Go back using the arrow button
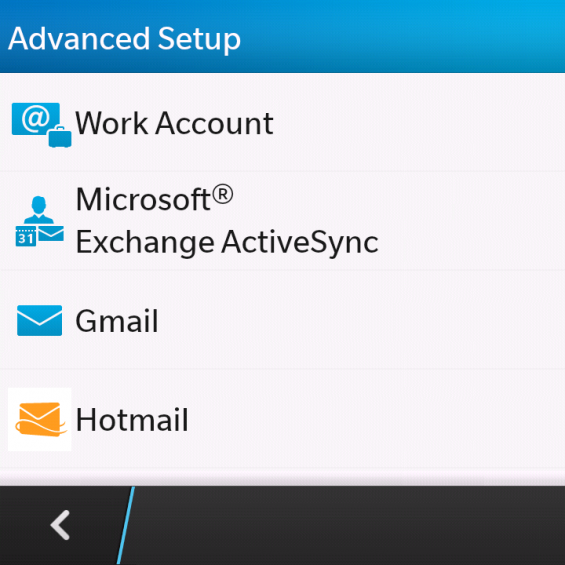 (60, 525)
